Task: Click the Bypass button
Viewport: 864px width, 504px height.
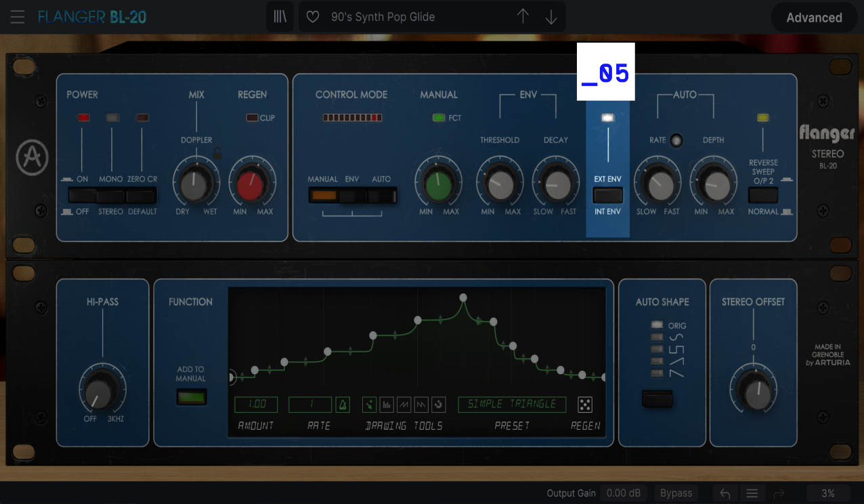Action: pyautogui.click(x=676, y=493)
